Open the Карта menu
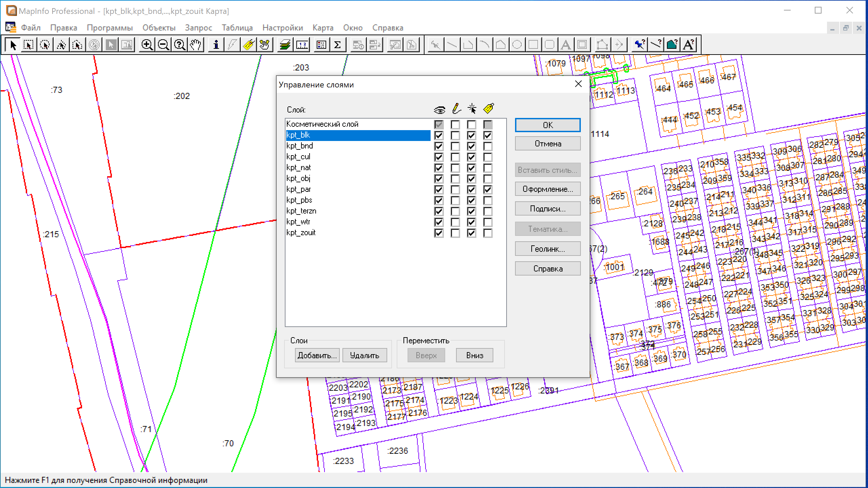The height and width of the screenshot is (488, 868). point(323,28)
